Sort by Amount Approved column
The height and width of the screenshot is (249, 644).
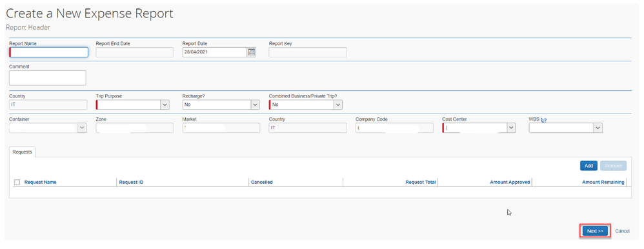click(x=510, y=182)
